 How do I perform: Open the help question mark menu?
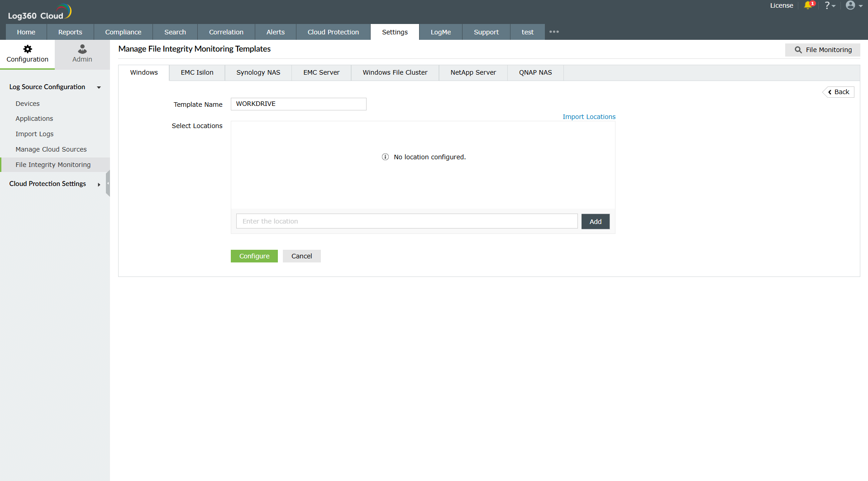(829, 5)
